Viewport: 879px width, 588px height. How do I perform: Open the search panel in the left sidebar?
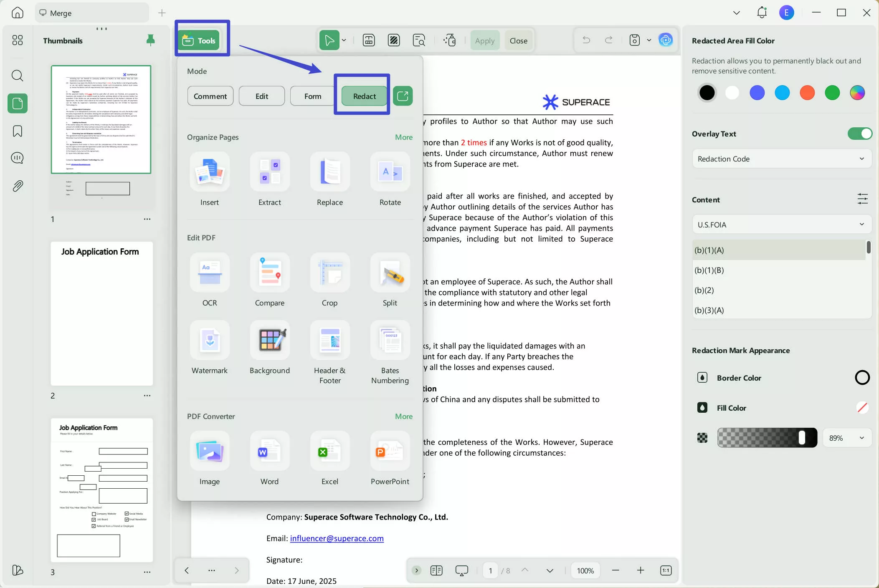tap(17, 76)
